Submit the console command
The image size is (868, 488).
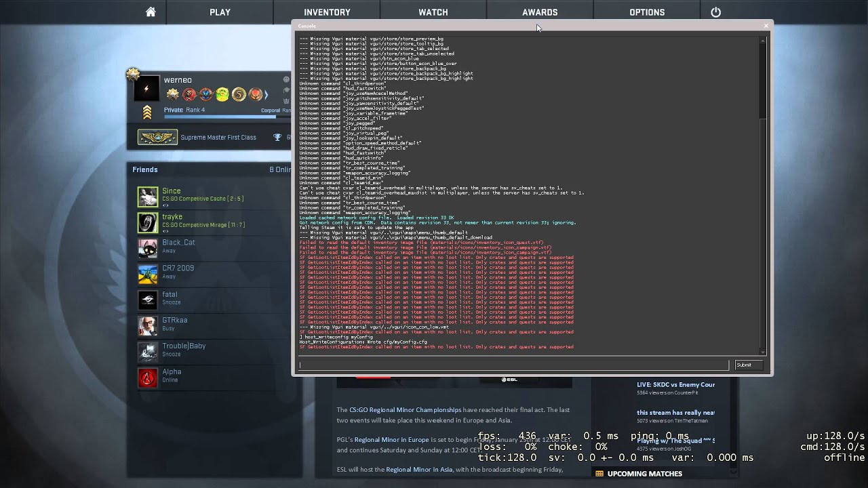749,365
